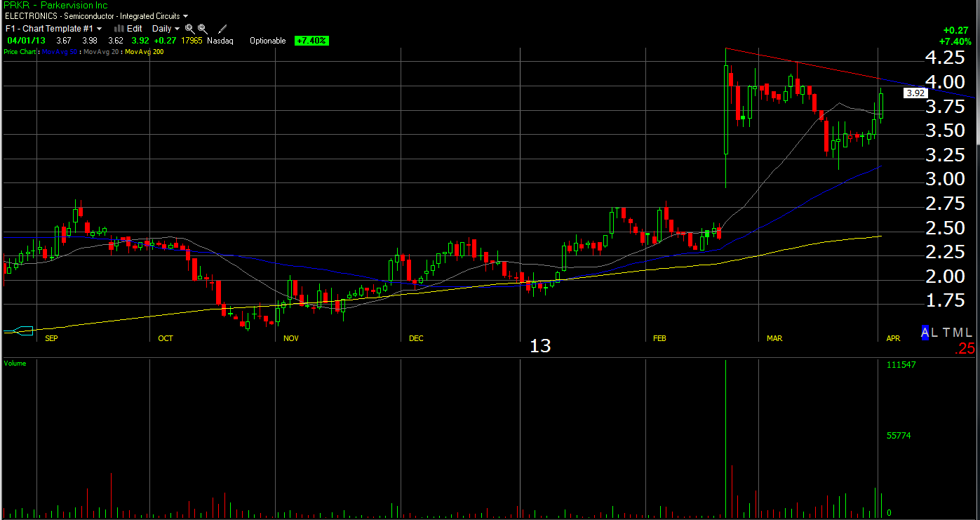Click the zoom out magnifier icon
980x520 pixels.
click(x=203, y=29)
